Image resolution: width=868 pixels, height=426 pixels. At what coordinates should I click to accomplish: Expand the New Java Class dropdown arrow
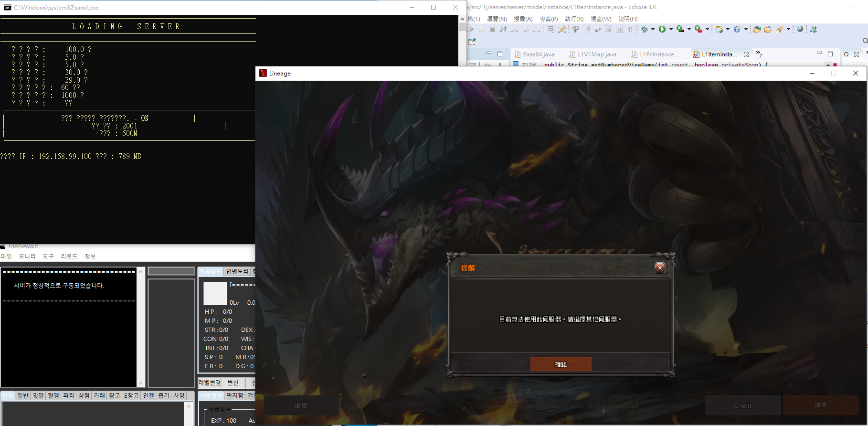(x=746, y=29)
